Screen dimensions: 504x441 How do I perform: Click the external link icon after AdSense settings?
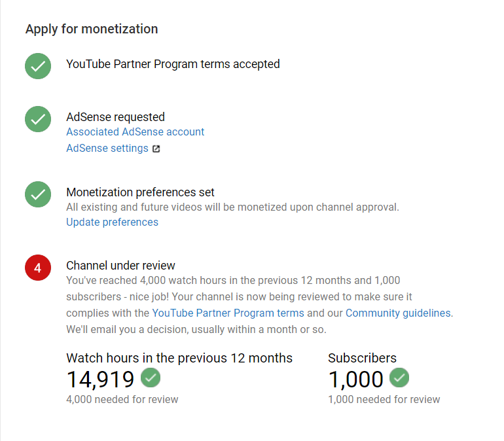[x=156, y=149]
